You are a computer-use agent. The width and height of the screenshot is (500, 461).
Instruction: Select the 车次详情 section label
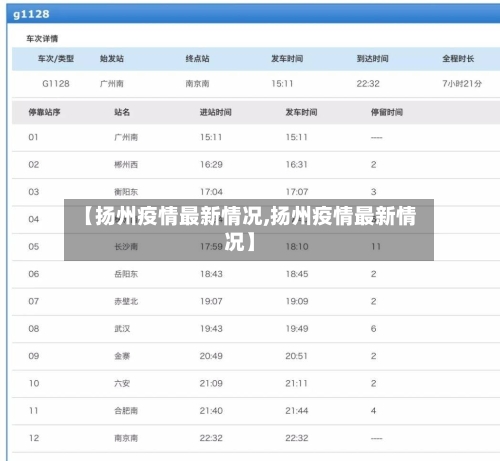[42, 39]
